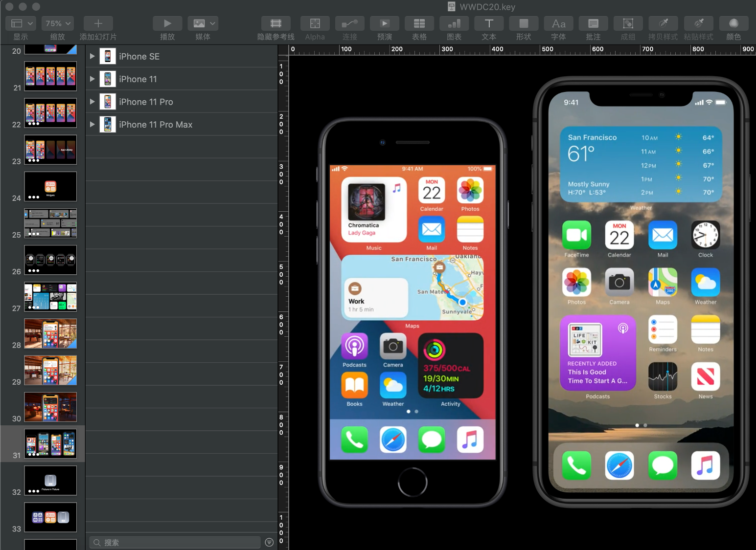
Task: Select slide 31 thumbnail
Action: click(50, 444)
